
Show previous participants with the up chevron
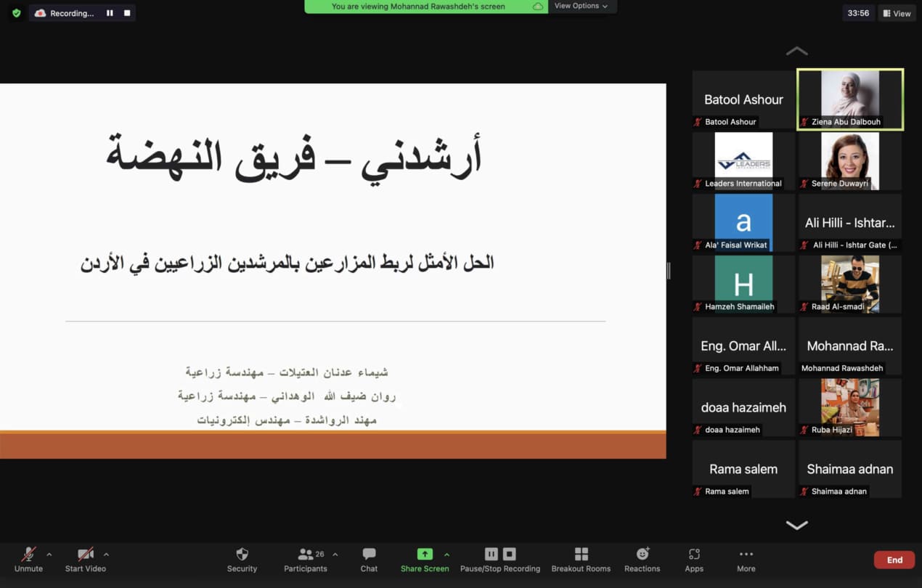tap(796, 51)
